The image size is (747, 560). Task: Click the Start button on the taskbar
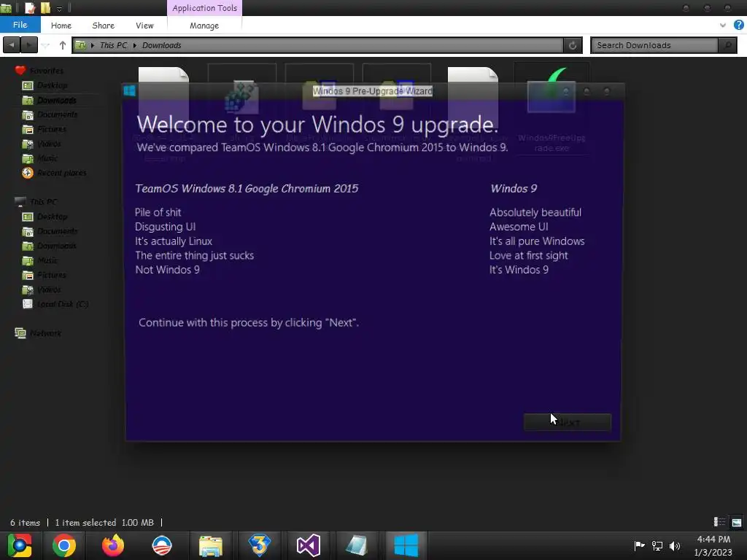[19, 545]
